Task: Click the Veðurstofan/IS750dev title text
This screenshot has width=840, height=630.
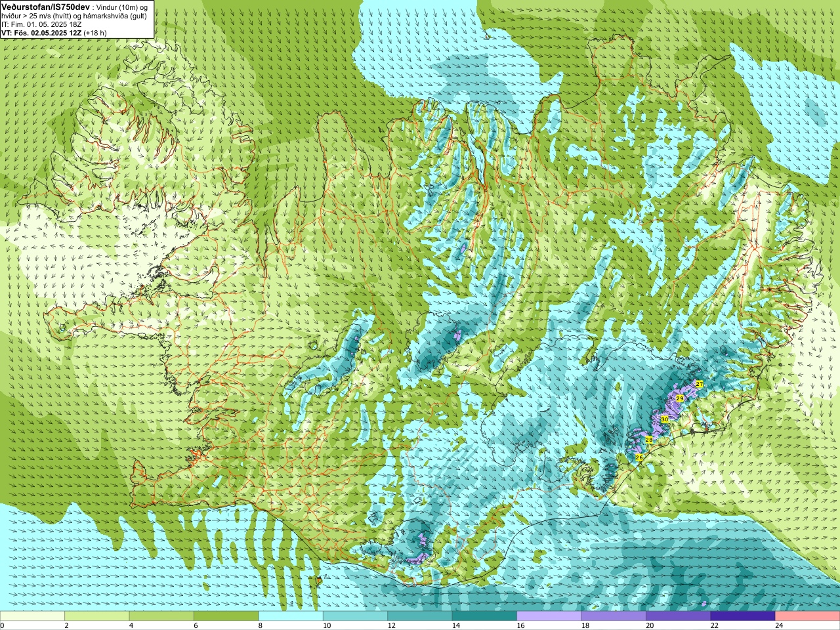Action: tap(45, 6)
